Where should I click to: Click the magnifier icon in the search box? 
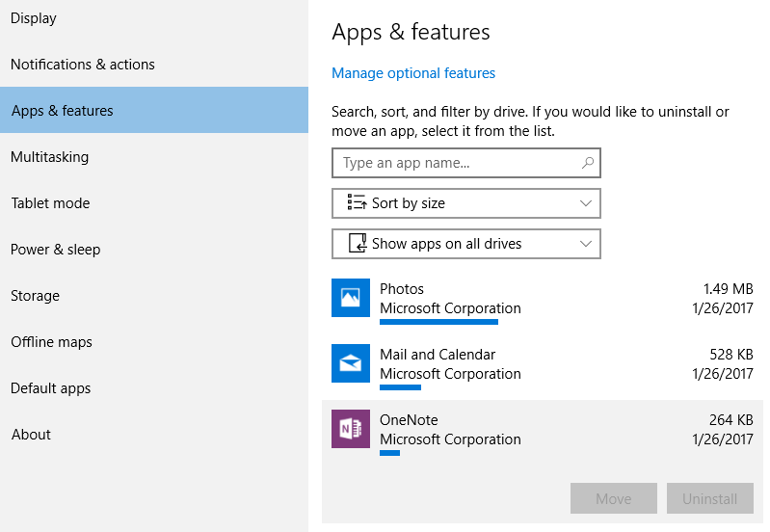tap(587, 163)
